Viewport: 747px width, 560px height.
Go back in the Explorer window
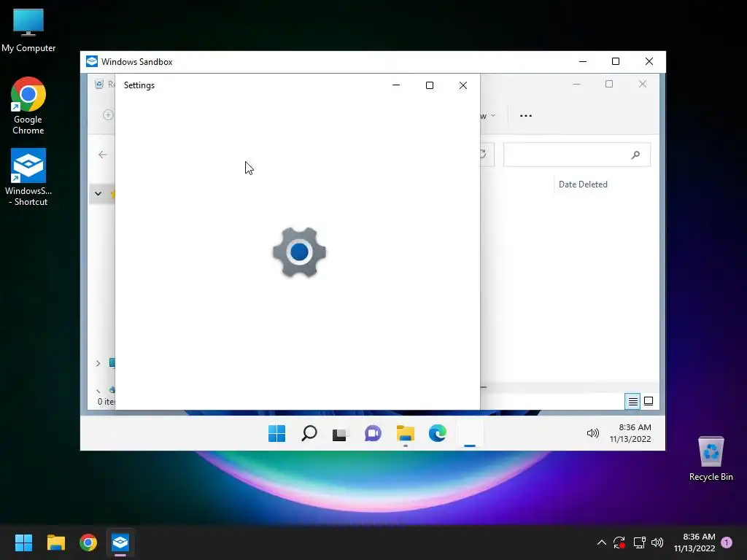(x=103, y=155)
